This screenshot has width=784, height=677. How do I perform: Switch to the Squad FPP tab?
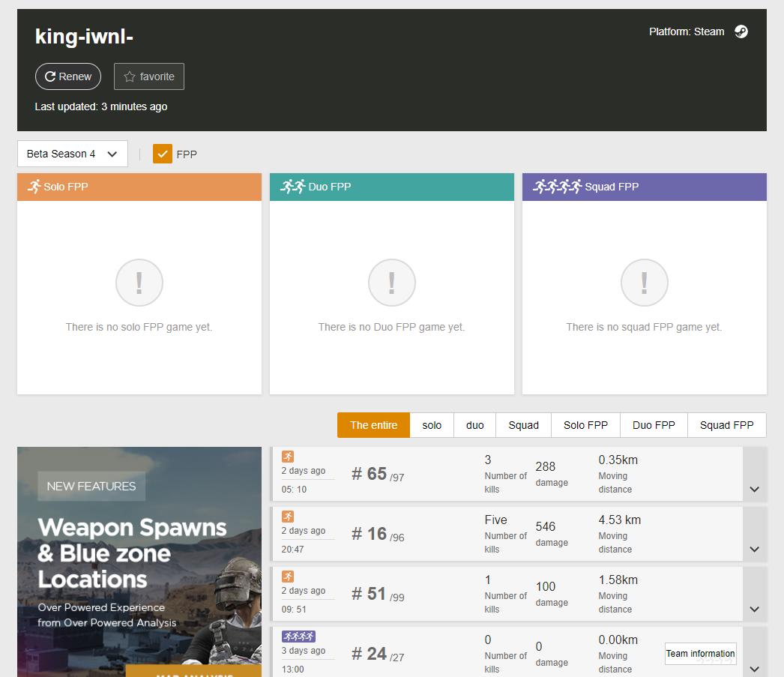pos(726,425)
